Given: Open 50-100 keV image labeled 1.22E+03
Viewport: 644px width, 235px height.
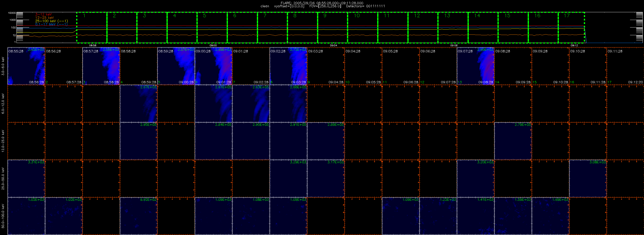Looking at the screenshot, I should click(x=438, y=216).
